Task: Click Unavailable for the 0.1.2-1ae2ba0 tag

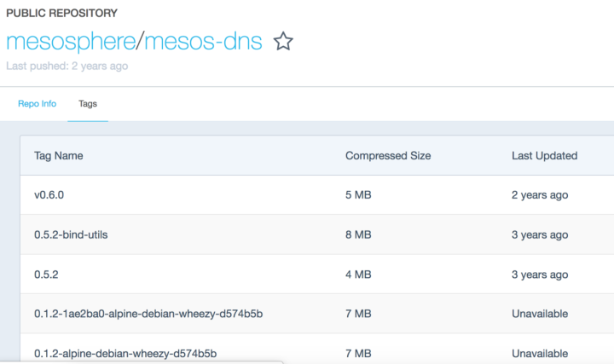Action: coord(540,314)
